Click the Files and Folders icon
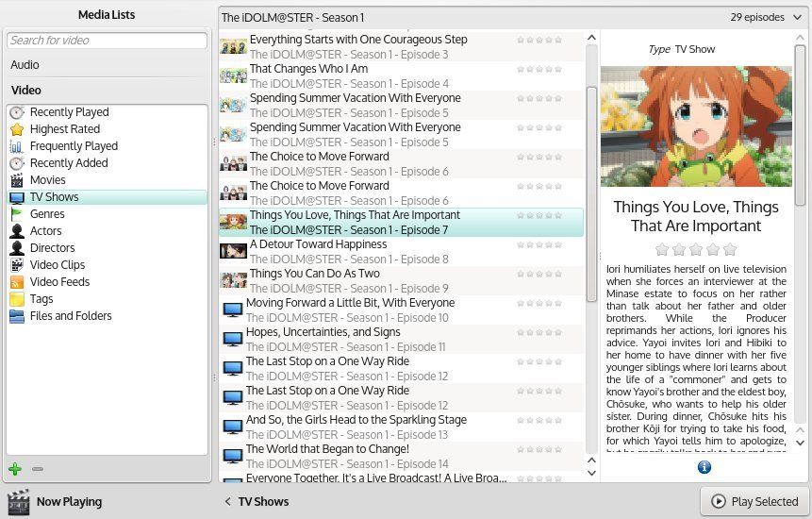 pos(17,316)
